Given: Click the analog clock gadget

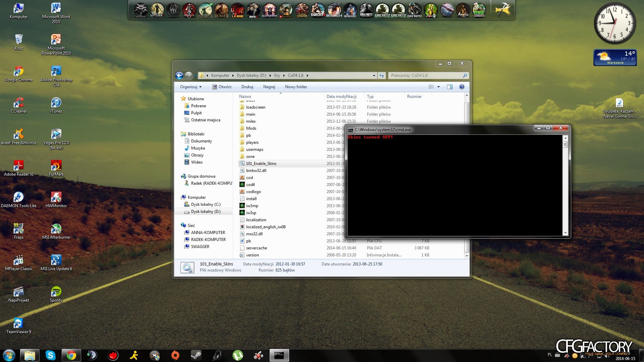Looking at the screenshot, I should (x=615, y=23).
